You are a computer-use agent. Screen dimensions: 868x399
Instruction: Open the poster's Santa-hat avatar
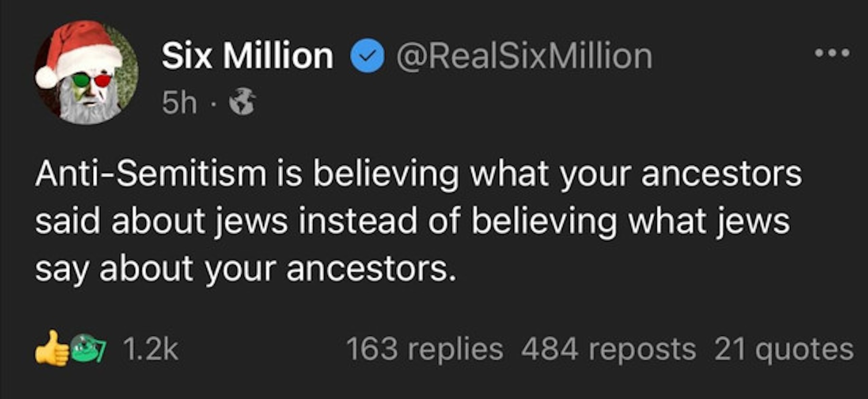click(x=86, y=72)
